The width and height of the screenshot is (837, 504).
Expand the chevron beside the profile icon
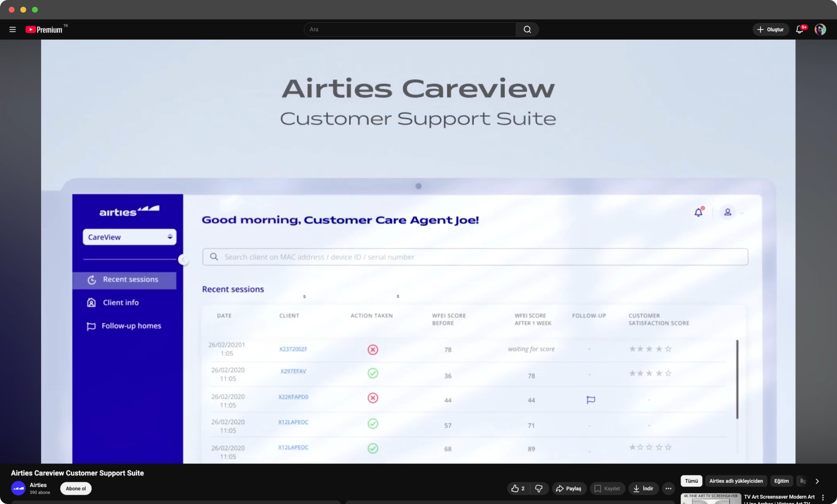point(742,213)
